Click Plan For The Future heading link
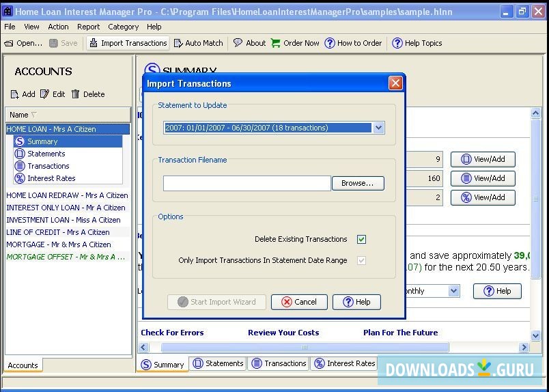This screenshot has width=549, height=392. tap(401, 333)
